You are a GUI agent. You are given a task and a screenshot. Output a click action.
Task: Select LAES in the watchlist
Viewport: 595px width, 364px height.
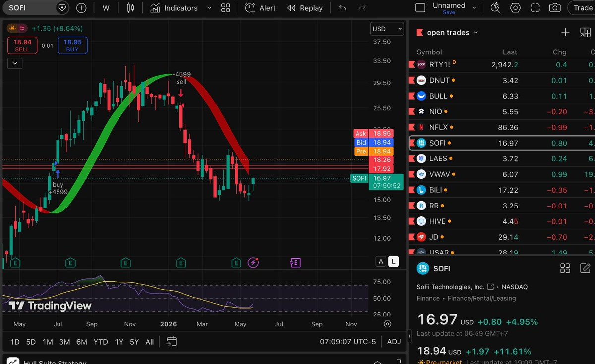[x=501, y=158]
